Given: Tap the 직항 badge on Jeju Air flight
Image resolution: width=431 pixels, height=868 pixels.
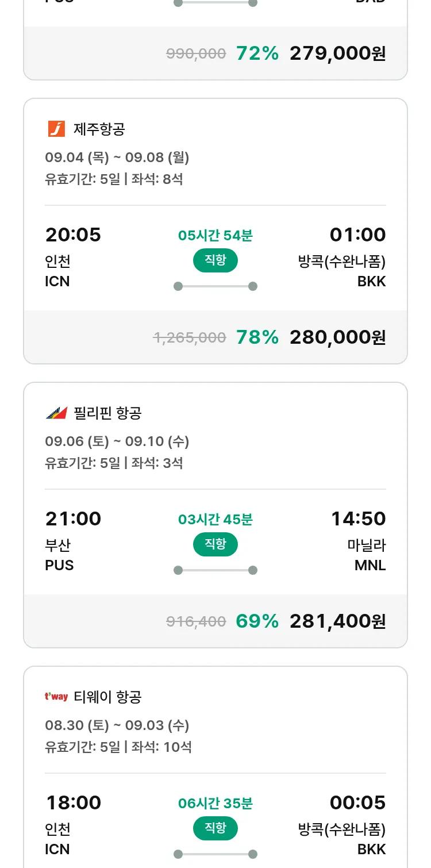Looking at the screenshot, I should click(215, 260).
